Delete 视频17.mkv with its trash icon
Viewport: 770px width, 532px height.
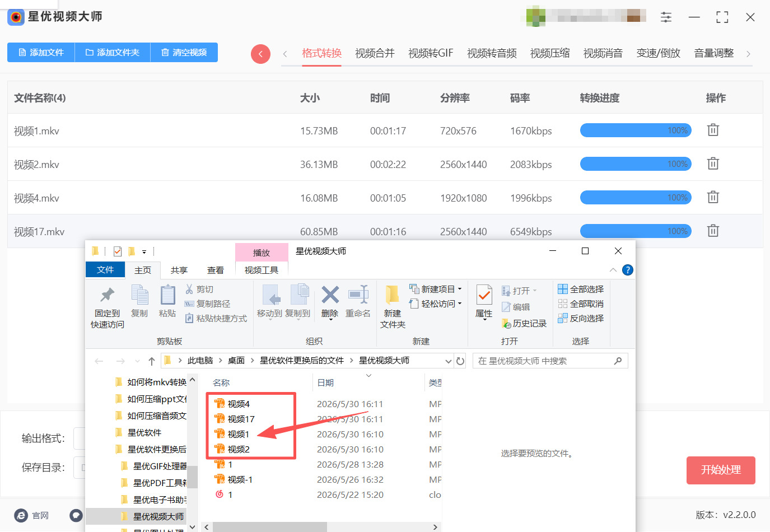[x=713, y=231]
